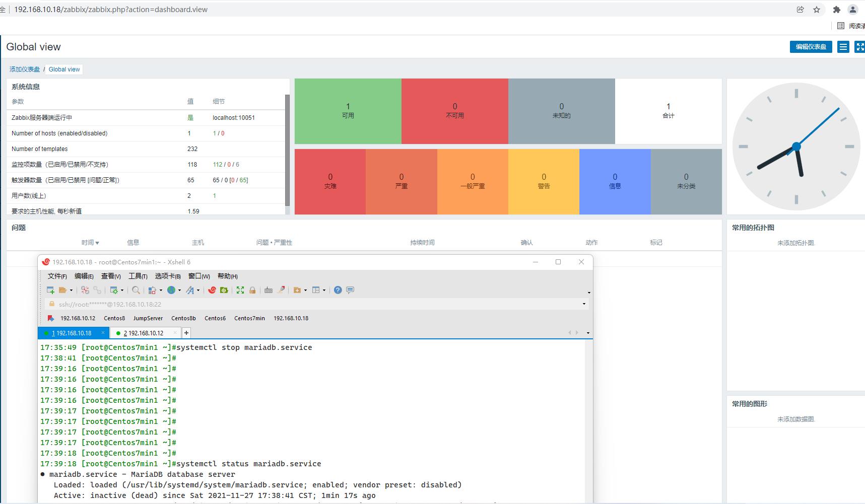The image size is (865, 504).
Task: Click the 添加仪表盘 breadcrumb link
Action: [25, 69]
